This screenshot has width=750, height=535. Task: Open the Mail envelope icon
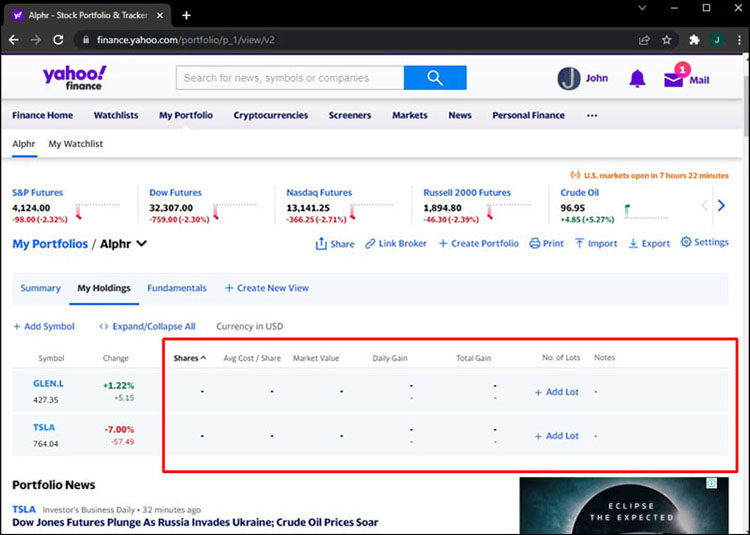click(x=673, y=79)
